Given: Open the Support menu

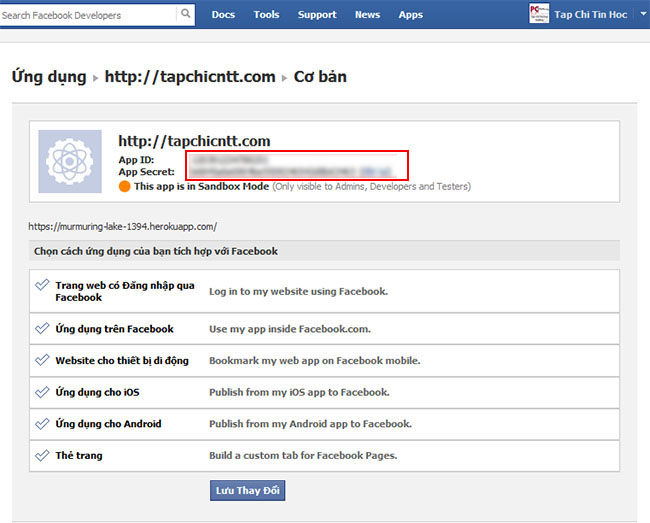Looking at the screenshot, I should point(317,15).
